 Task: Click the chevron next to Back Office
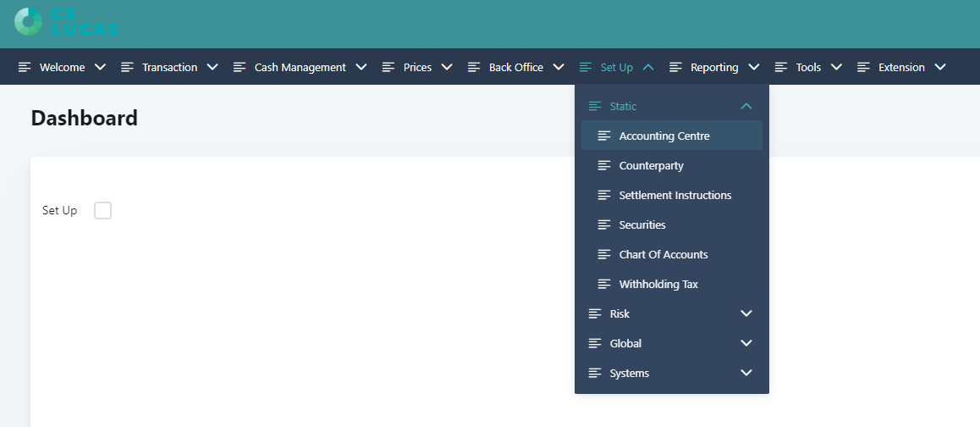[559, 67]
